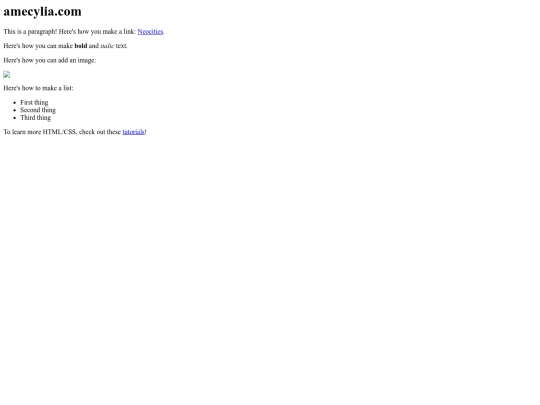
Task: Click 'Here's how you make a link:' text
Action: click(97, 31)
